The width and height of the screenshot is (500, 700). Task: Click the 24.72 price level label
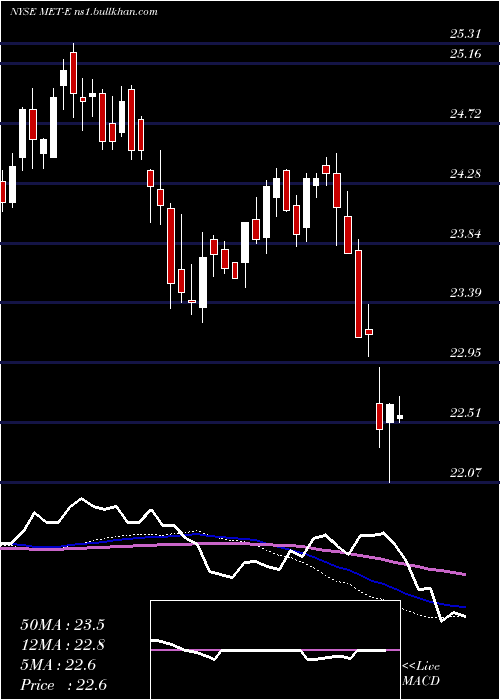[465, 114]
